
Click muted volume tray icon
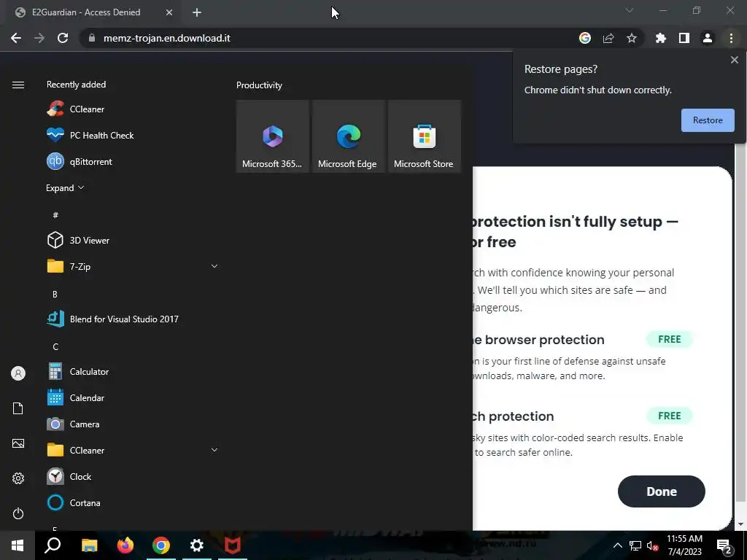(653, 545)
